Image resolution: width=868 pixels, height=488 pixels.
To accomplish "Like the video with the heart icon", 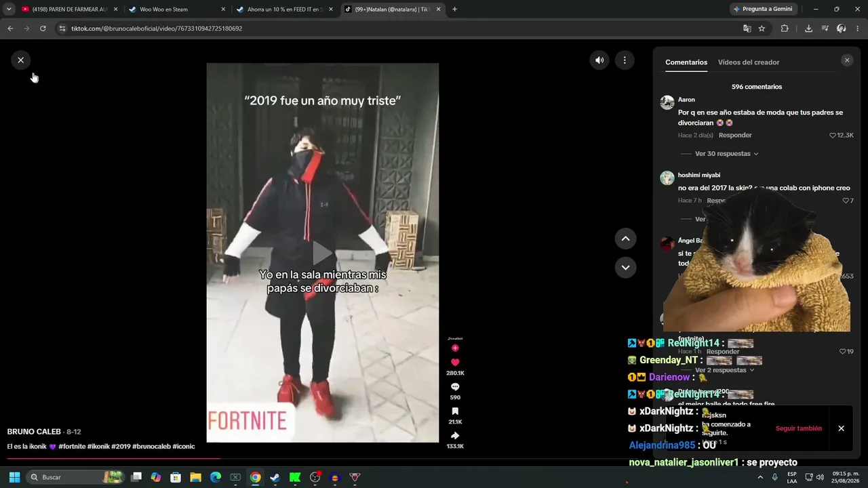I will (x=455, y=363).
